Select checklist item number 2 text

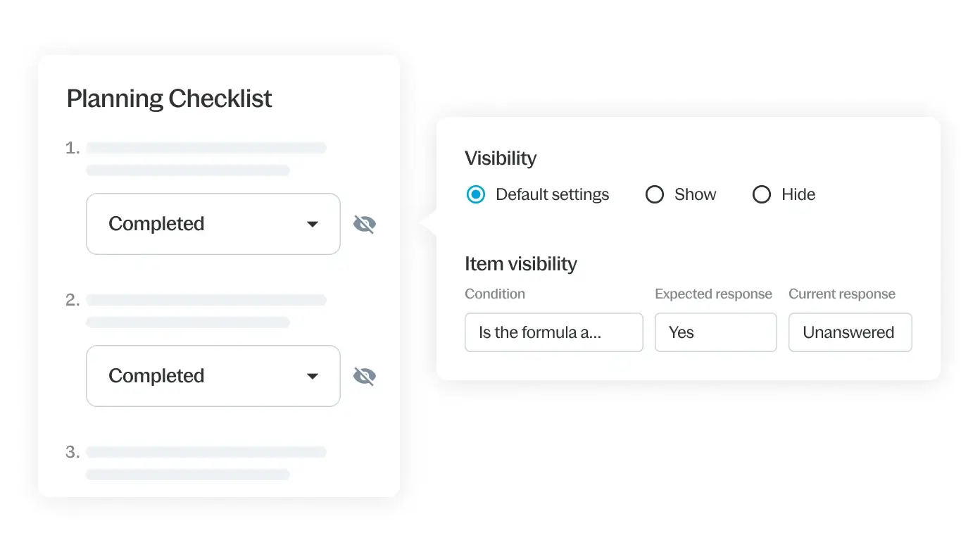pyautogui.click(x=206, y=301)
